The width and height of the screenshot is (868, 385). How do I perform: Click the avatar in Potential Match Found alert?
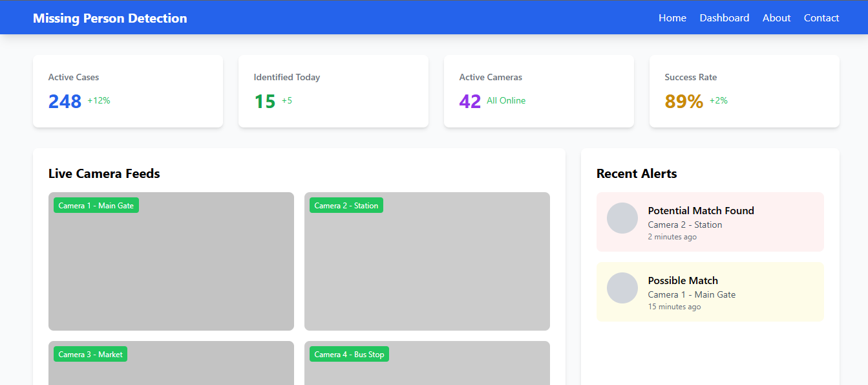pyautogui.click(x=622, y=218)
